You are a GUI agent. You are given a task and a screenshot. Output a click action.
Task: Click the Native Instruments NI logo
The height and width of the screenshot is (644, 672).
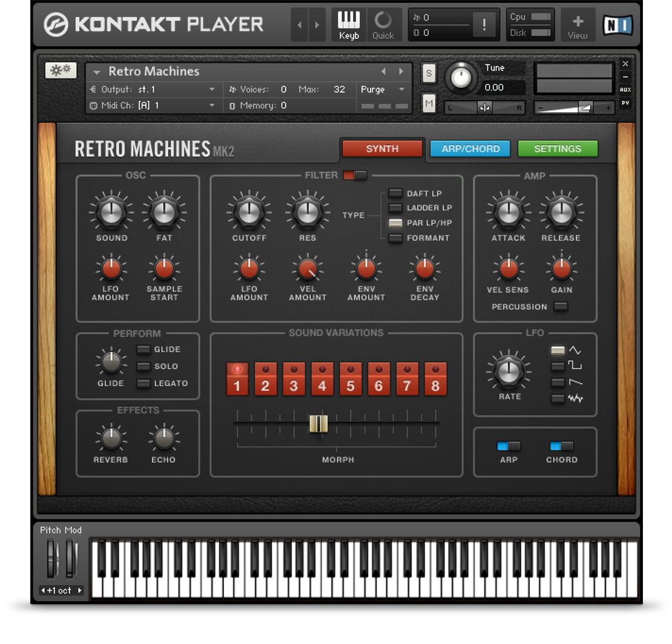tap(618, 25)
